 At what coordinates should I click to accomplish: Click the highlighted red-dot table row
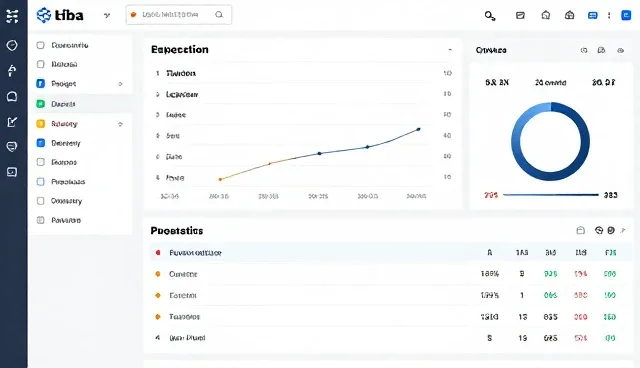coord(390,253)
